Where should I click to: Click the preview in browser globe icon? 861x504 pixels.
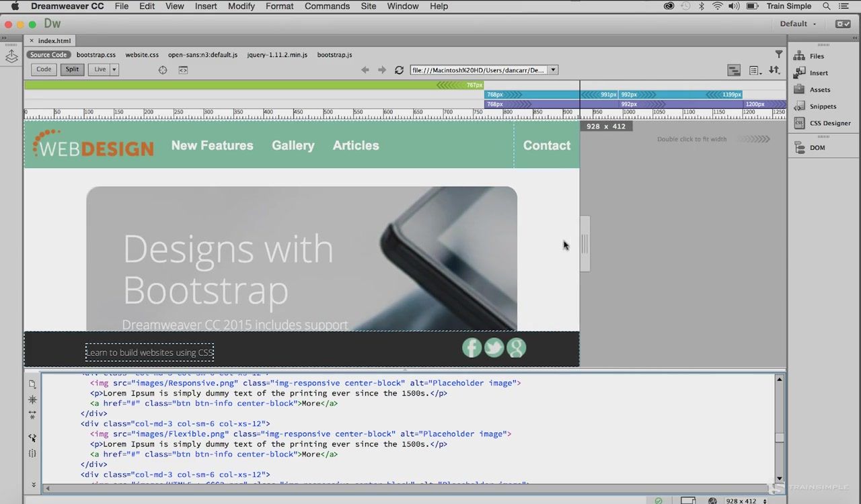tap(712, 501)
